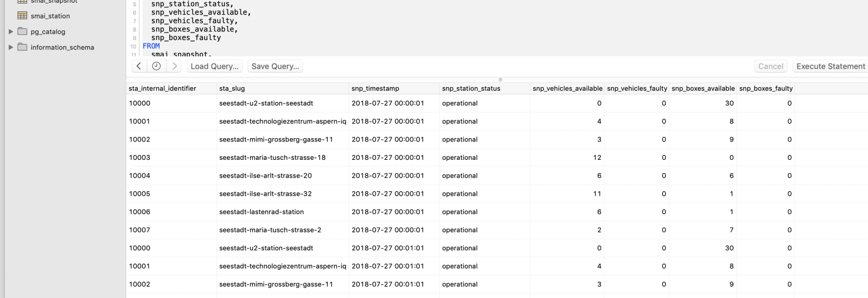Click the information_schema folder icon
This screenshot has height=298, width=868.
[22, 47]
